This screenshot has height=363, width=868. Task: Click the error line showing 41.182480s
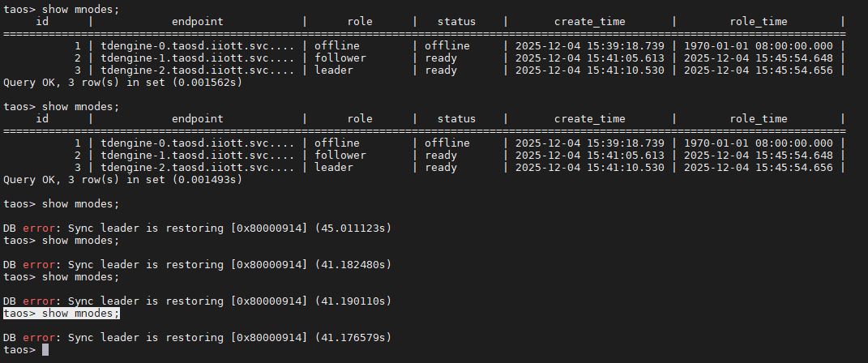pos(197,264)
